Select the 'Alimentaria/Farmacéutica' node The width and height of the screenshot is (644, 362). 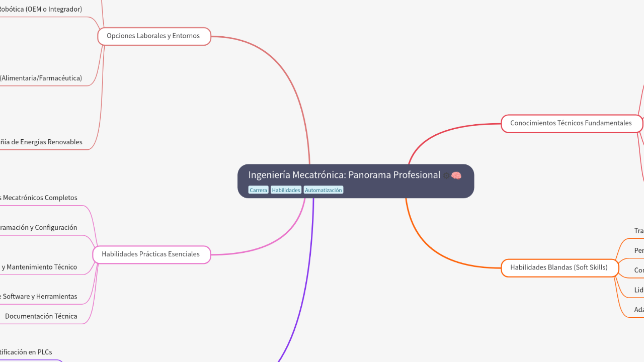41,78
